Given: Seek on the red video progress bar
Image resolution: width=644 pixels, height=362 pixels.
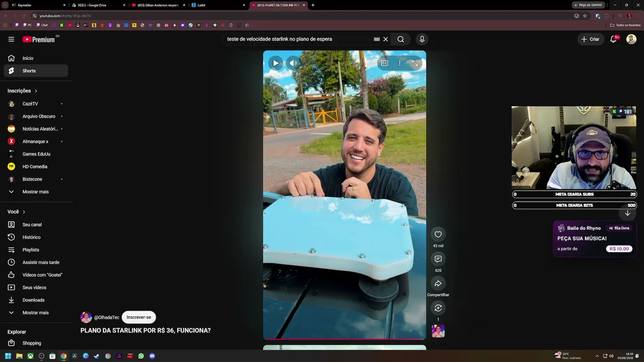Looking at the screenshot, I should [x=345, y=339].
